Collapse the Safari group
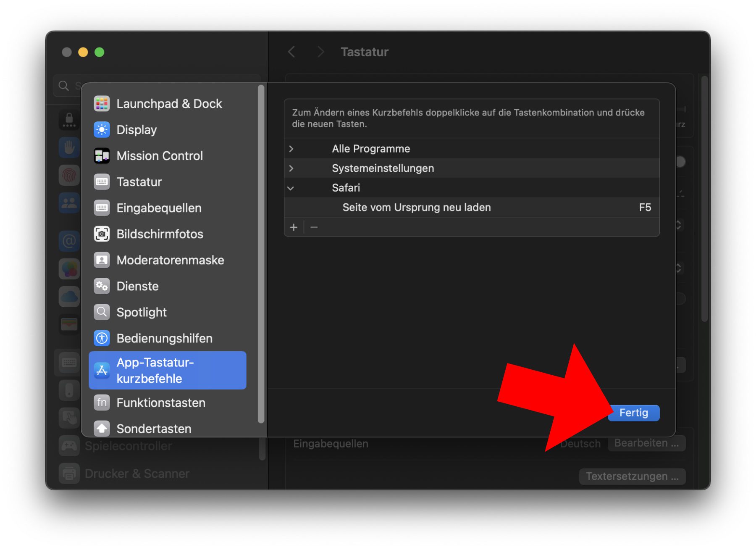The width and height of the screenshot is (756, 550). (291, 188)
